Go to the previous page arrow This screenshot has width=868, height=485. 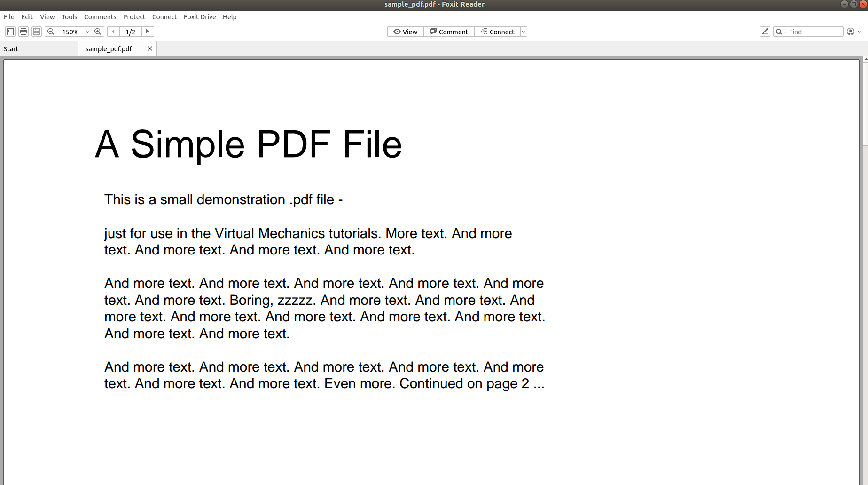click(x=113, y=32)
